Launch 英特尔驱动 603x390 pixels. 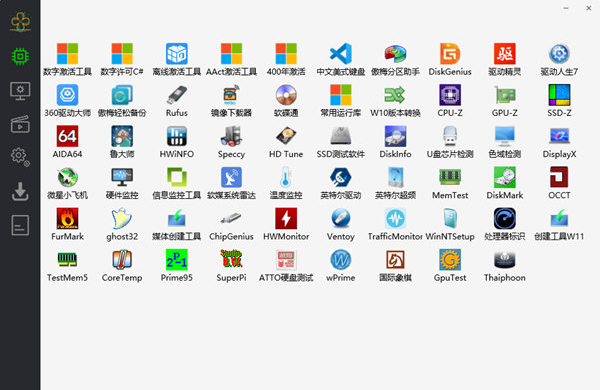341,183
